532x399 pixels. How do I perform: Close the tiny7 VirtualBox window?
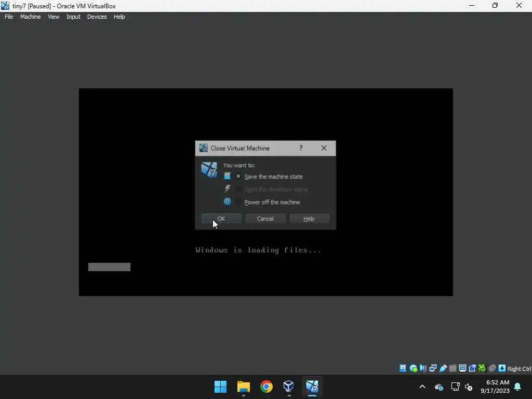coord(519,5)
